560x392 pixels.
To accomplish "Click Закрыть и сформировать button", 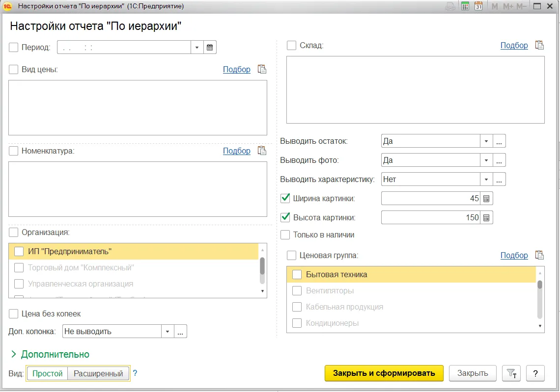I will pos(384,373).
